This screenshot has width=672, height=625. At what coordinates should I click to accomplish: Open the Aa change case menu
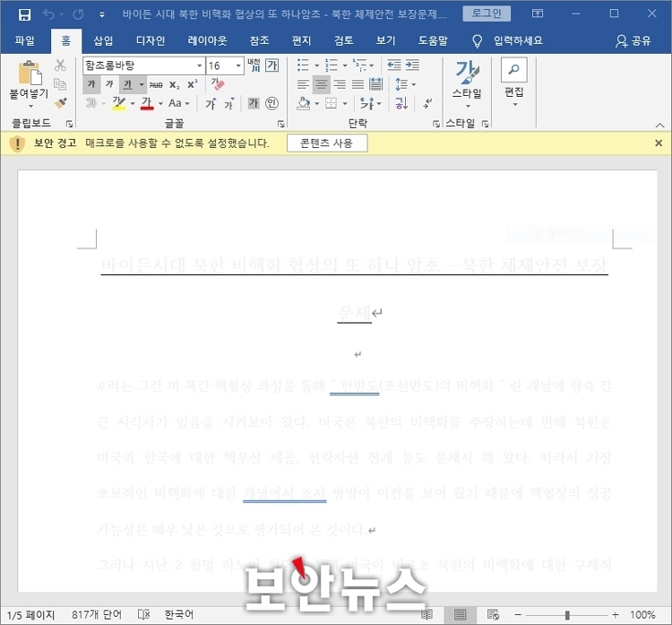click(x=179, y=103)
